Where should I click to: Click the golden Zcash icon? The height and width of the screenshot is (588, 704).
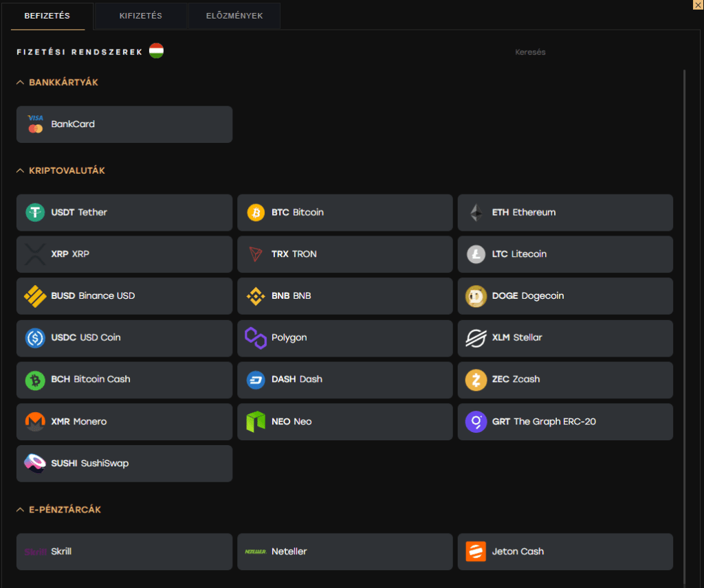pos(476,380)
